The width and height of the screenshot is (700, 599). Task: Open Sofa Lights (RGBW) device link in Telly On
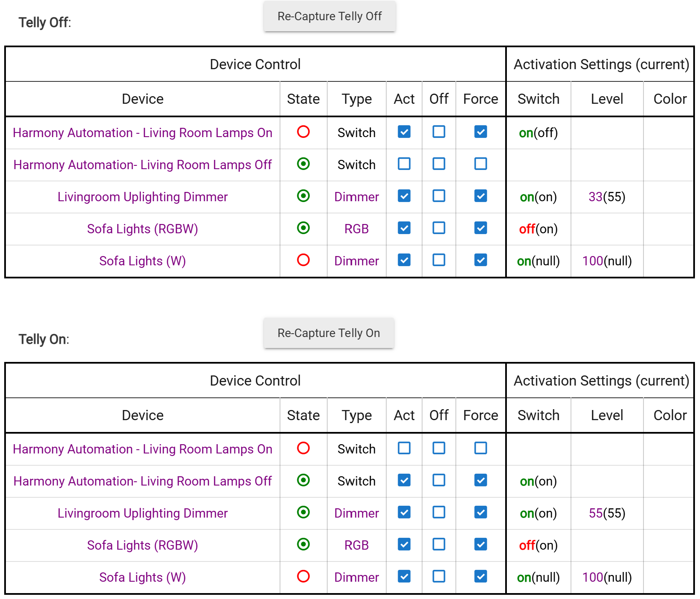(143, 545)
